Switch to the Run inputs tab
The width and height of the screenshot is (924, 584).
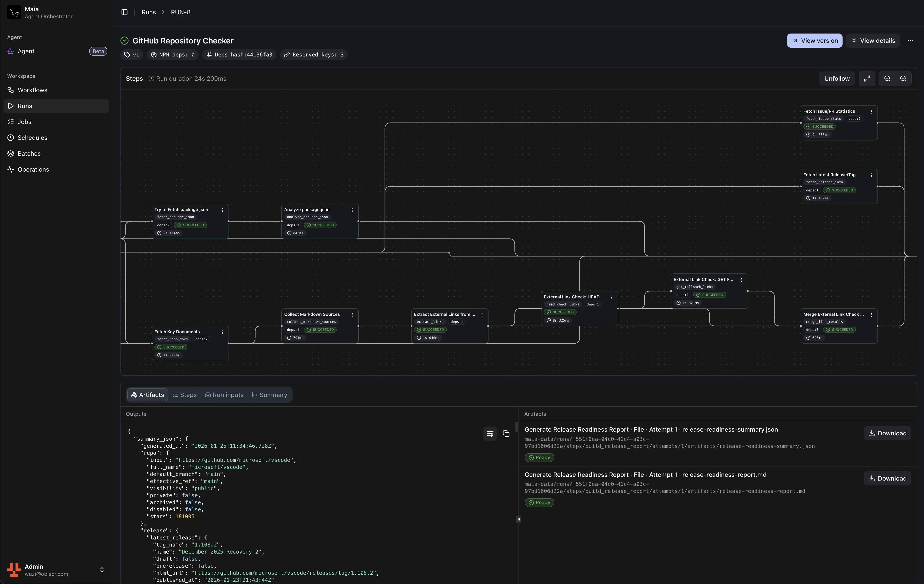(224, 395)
